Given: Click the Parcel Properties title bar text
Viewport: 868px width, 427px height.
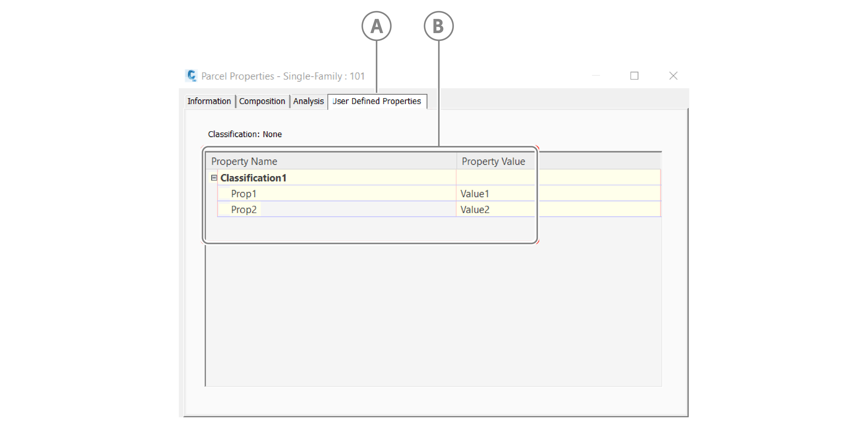Looking at the screenshot, I should [x=283, y=76].
